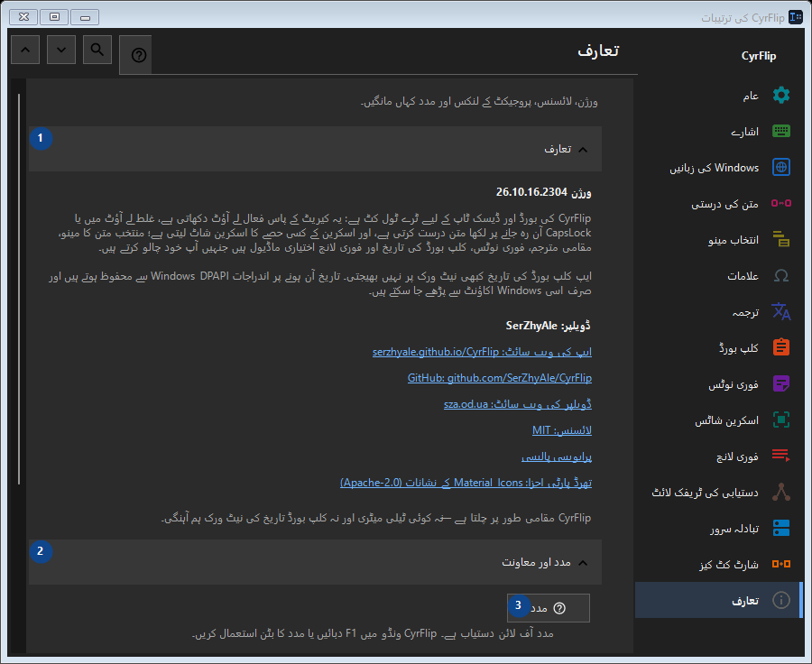Go to the کلپ بورڈ page
The height and width of the screenshot is (664, 812).
(x=738, y=348)
